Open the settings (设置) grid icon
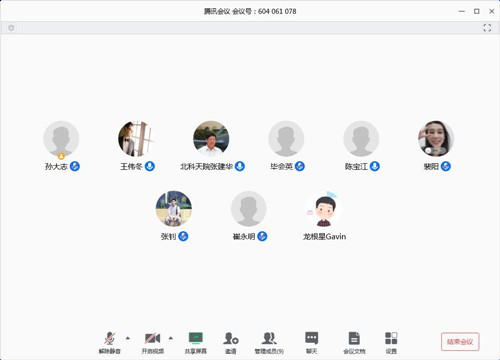 tap(391, 338)
